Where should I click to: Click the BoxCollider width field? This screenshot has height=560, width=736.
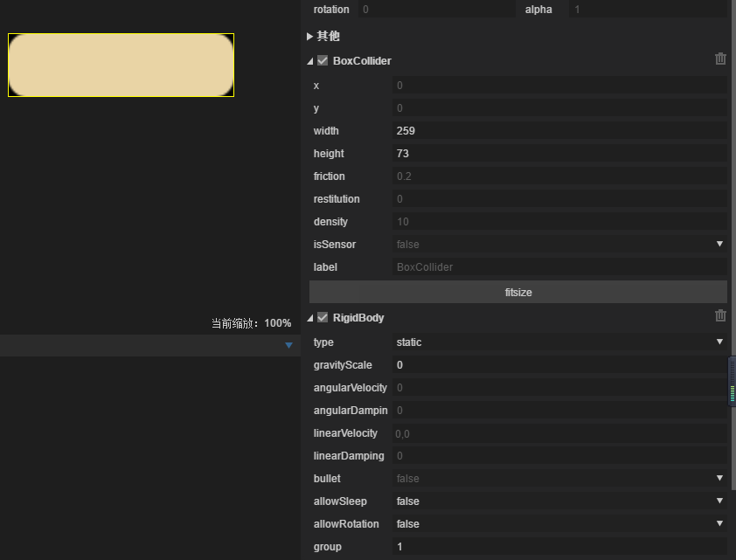tap(559, 131)
